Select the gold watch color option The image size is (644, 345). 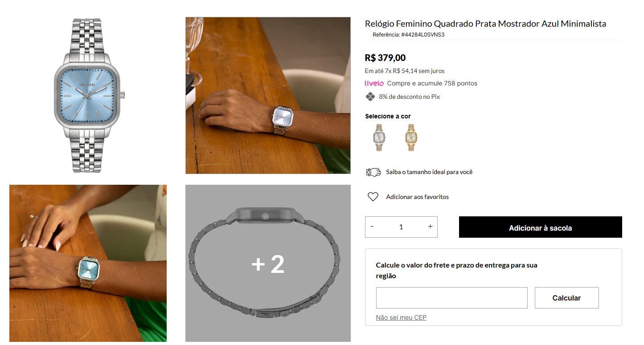(x=410, y=138)
